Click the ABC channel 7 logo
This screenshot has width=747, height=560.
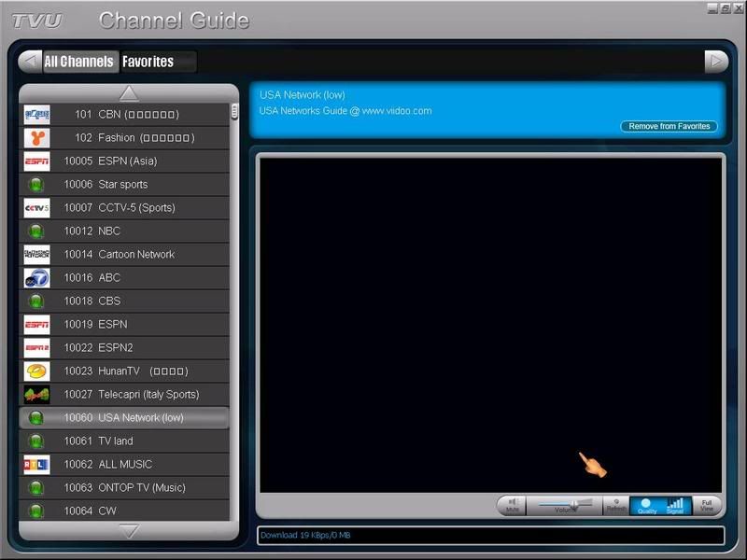click(x=36, y=277)
